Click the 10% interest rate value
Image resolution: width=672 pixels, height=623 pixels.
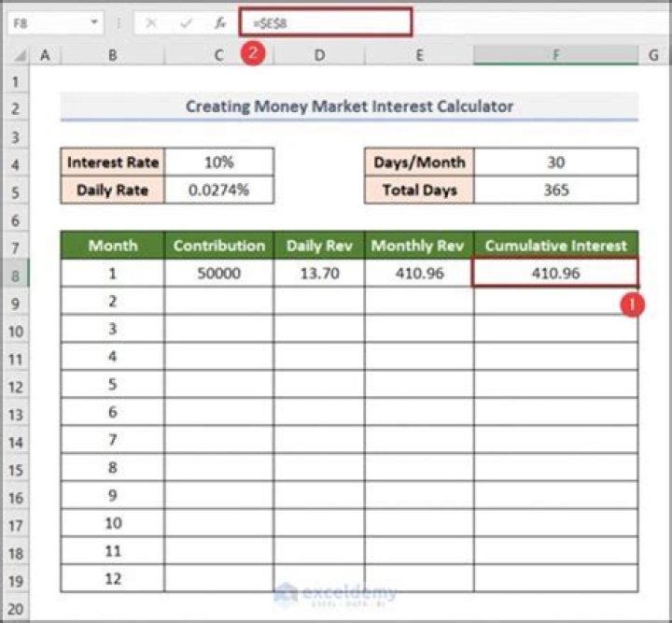click(x=219, y=163)
